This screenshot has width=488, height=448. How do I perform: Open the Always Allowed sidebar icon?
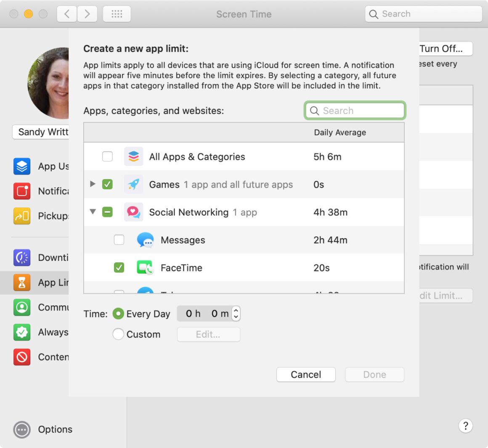22,332
